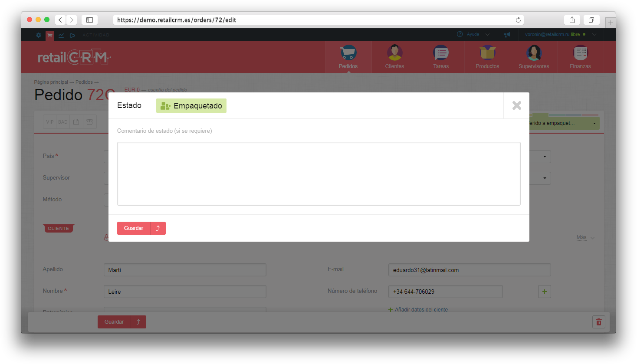Reload the page with the refresh icon

(518, 20)
